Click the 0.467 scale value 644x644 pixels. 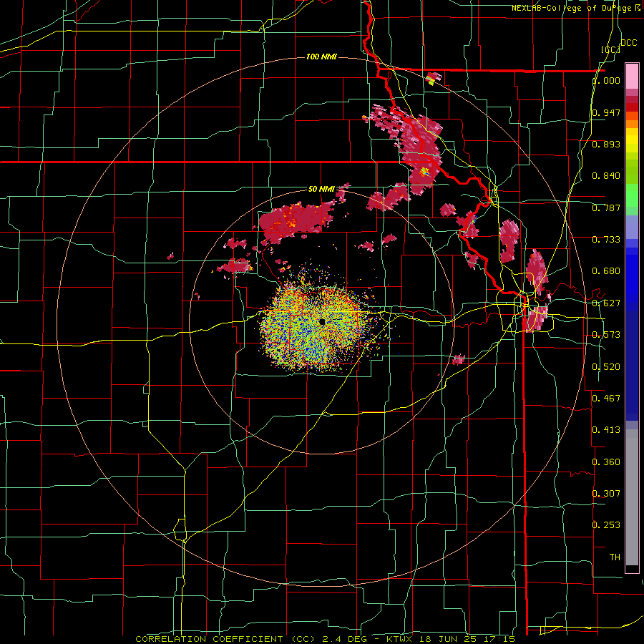(606, 399)
